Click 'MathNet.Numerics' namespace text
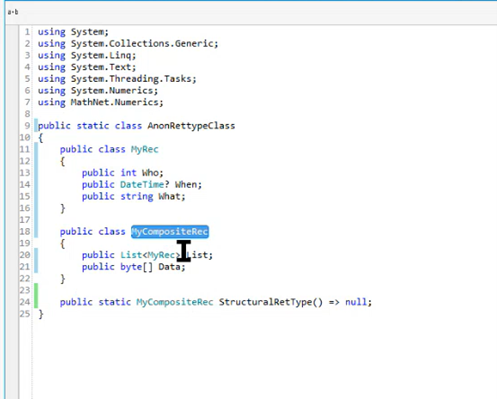The image size is (497, 399). tap(115, 102)
